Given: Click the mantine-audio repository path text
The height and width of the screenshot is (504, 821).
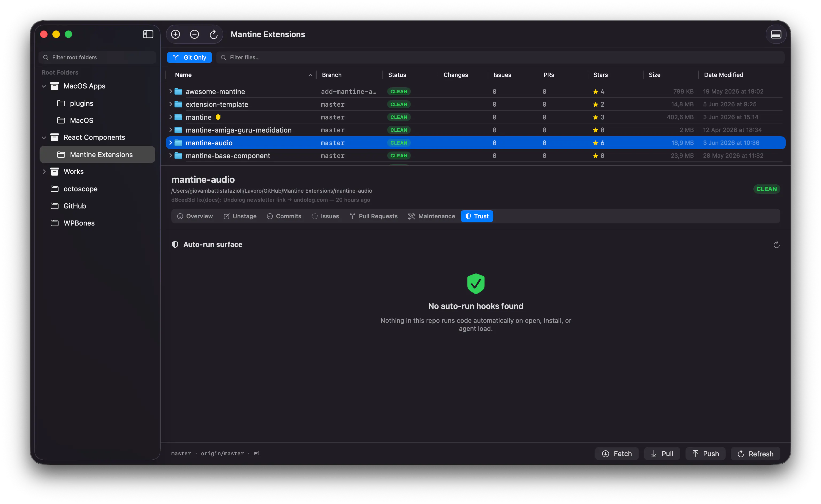Looking at the screenshot, I should (271, 191).
